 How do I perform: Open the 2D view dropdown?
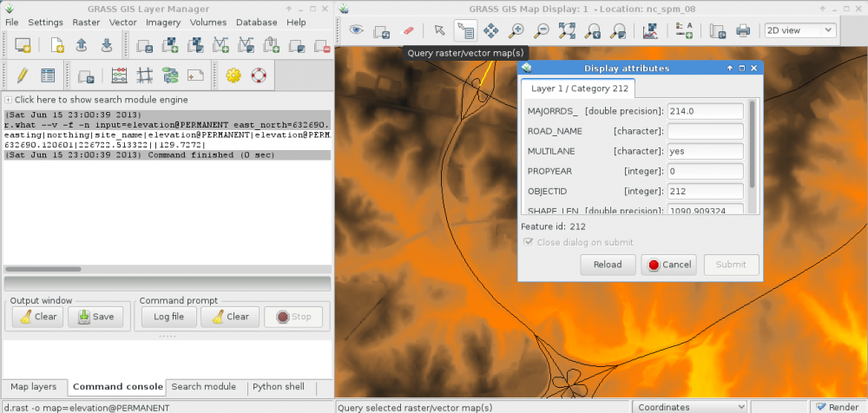pyautogui.click(x=799, y=30)
